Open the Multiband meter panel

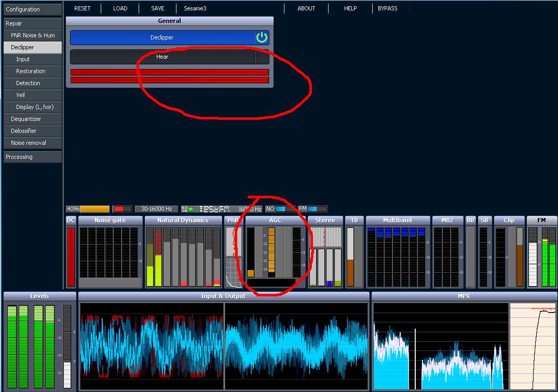398,220
